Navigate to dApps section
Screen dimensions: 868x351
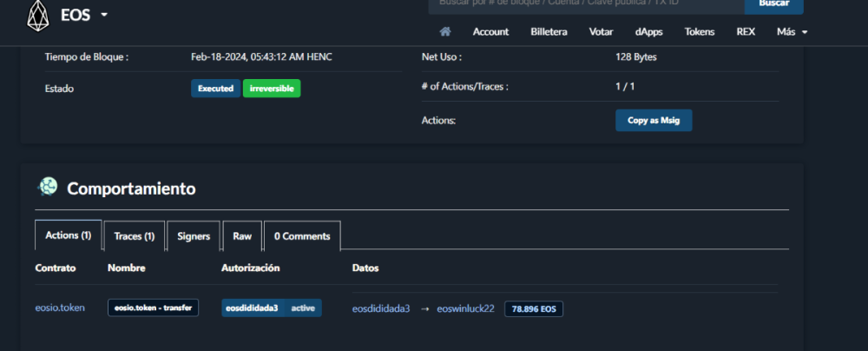pos(649,32)
